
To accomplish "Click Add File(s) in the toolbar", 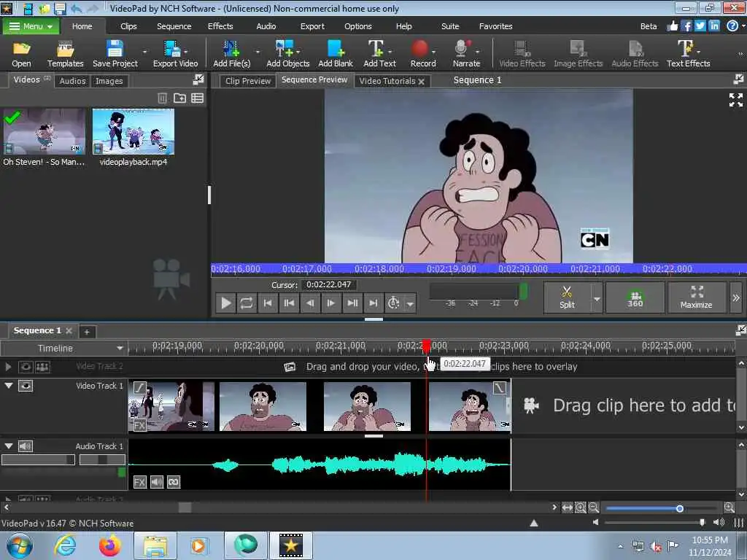I will click(231, 54).
